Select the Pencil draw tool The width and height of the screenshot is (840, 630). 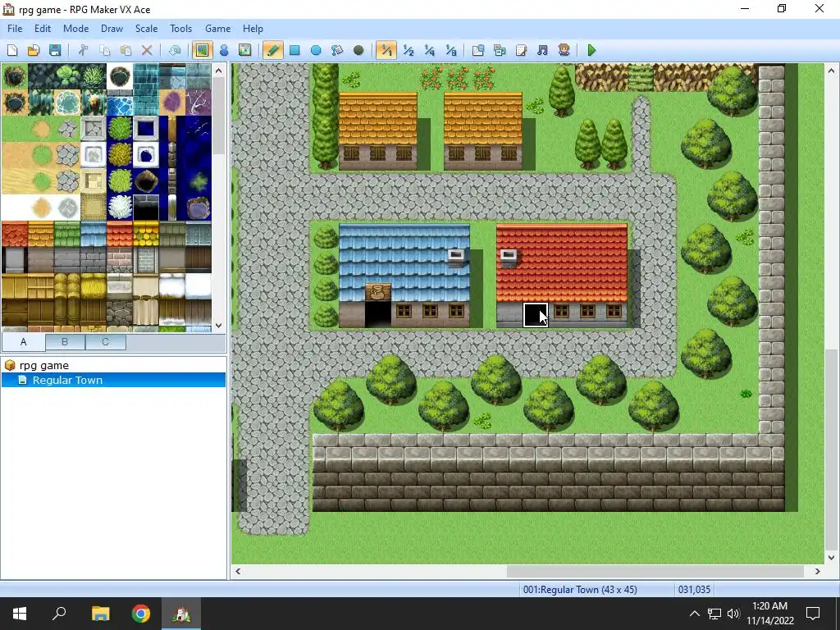tap(272, 50)
